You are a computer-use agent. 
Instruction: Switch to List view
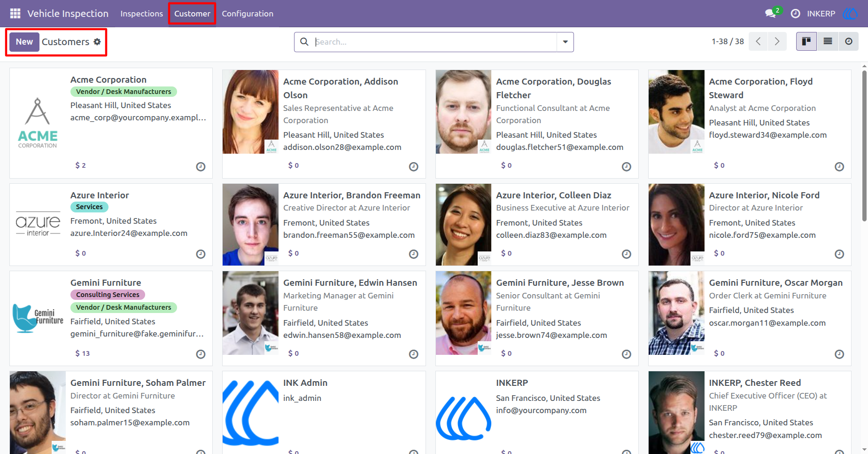(828, 41)
